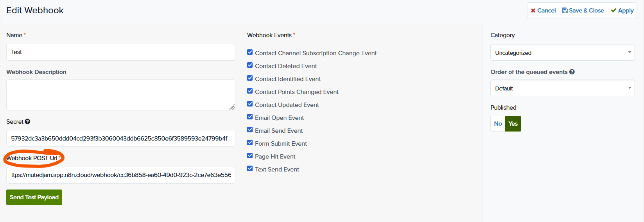
Task: Click inside the Webhook Description textarea
Action: pos(120,95)
